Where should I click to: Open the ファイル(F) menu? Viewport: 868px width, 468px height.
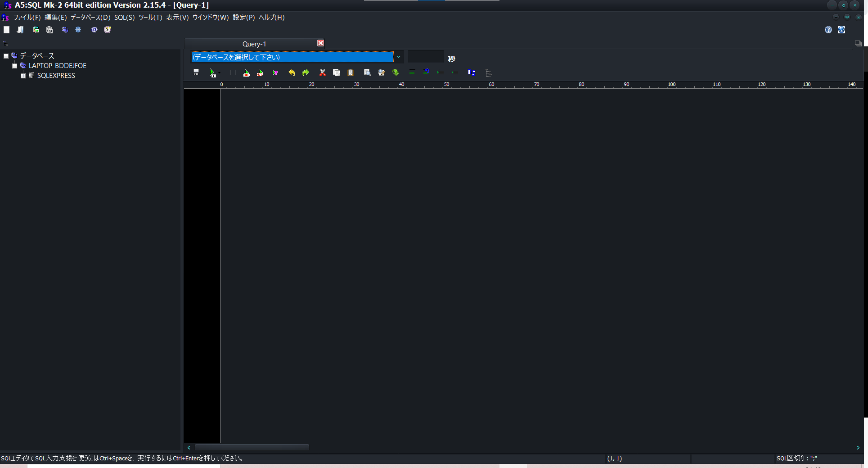pyautogui.click(x=27, y=18)
